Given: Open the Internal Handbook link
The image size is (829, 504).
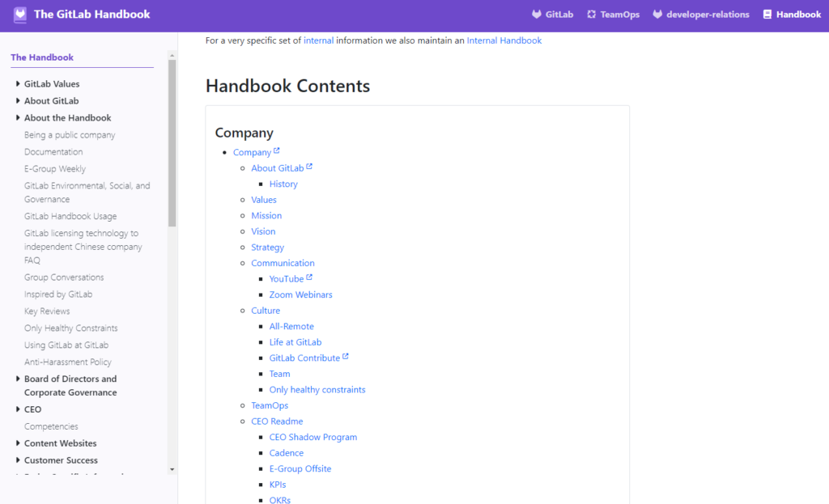Looking at the screenshot, I should [504, 40].
